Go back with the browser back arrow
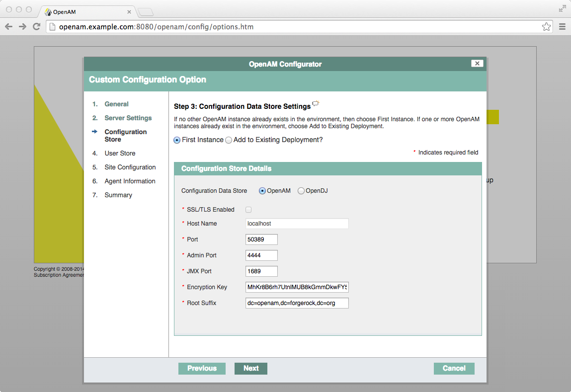The width and height of the screenshot is (571, 392). [9, 26]
